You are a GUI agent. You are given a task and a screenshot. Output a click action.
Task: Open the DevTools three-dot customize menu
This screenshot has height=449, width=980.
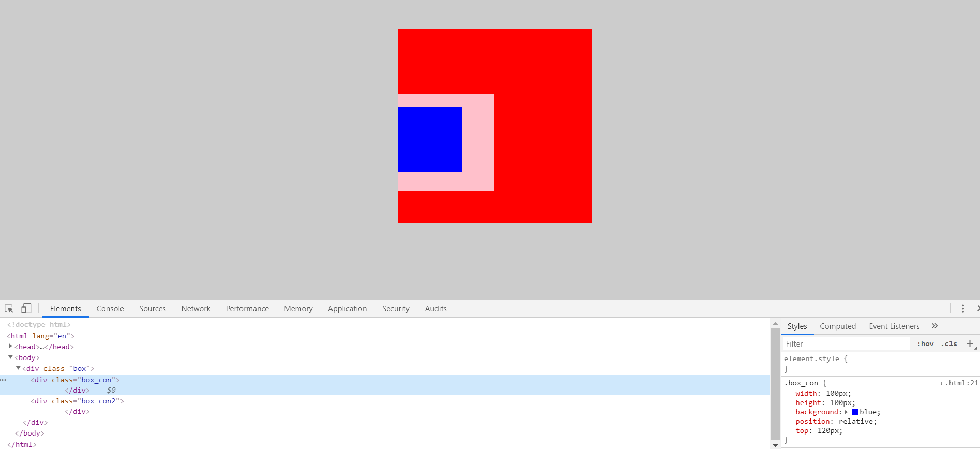click(962, 309)
